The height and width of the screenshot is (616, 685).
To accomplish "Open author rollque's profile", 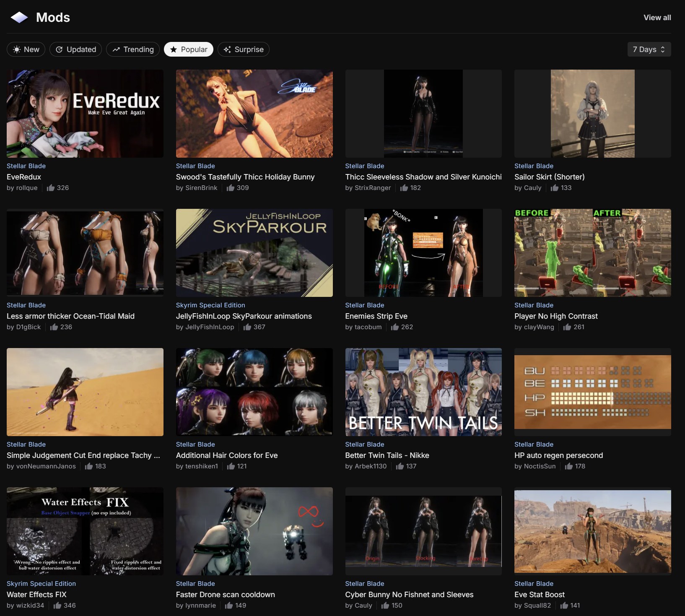I will point(27,188).
